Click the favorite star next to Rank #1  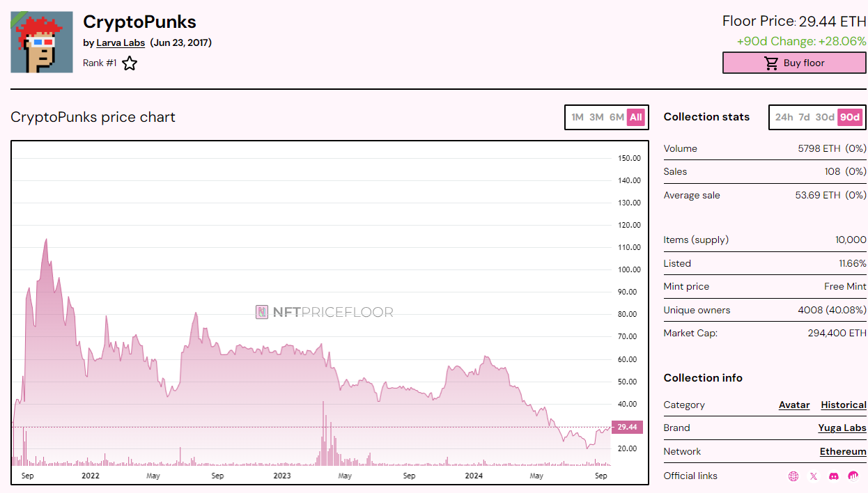[x=130, y=63]
